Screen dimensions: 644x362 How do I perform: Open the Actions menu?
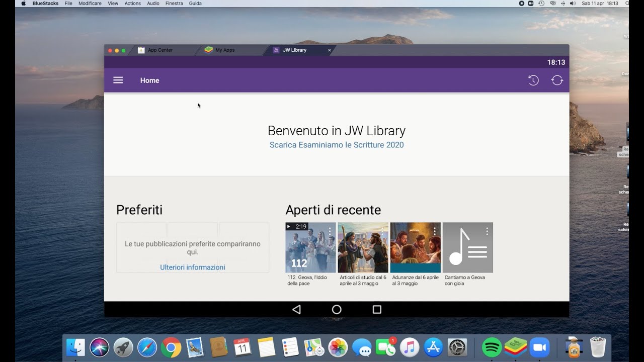click(133, 4)
